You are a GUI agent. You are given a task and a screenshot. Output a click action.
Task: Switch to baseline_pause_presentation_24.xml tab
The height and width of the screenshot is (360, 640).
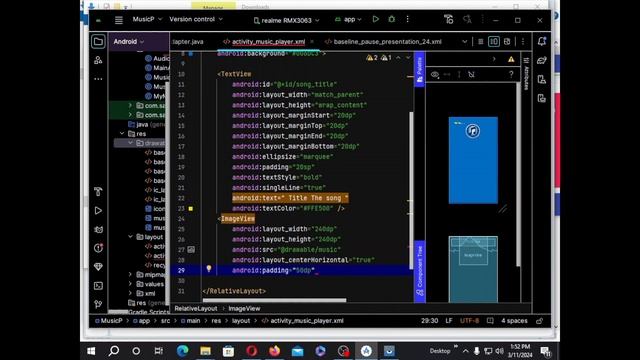click(x=383, y=42)
